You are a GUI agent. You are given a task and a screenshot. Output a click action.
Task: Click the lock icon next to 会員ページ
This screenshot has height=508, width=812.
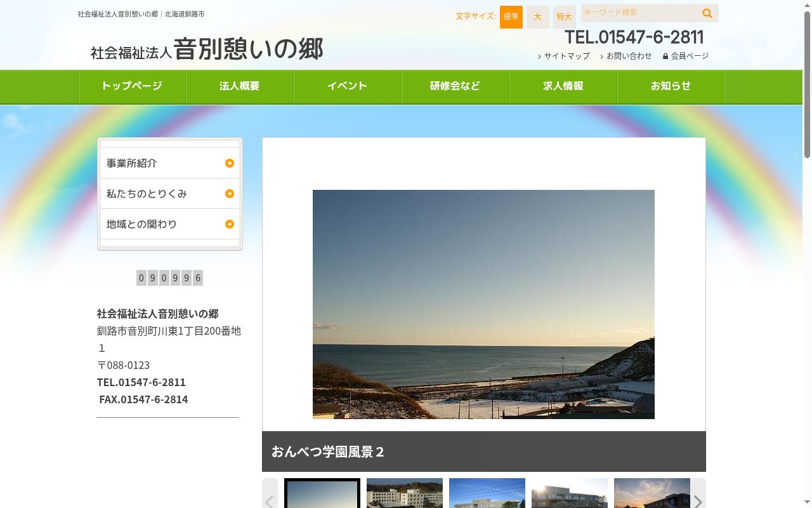point(665,56)
